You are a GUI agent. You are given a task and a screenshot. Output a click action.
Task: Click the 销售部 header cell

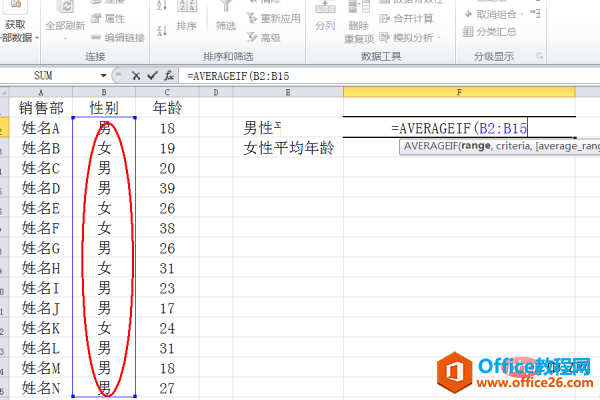(x=41, y=108)
